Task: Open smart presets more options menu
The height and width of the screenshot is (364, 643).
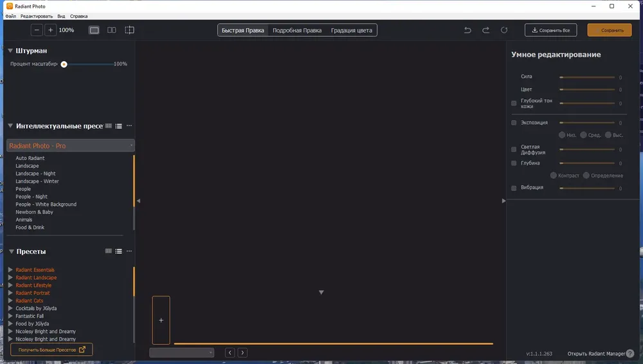Action: coord(129,125)
